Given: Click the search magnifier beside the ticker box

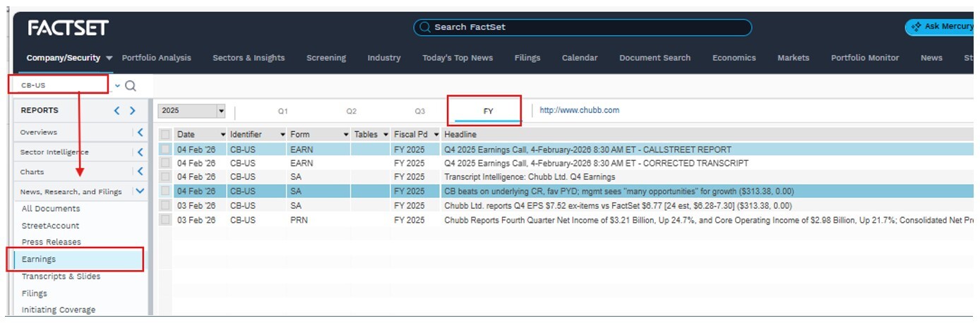Looking at the screenshot, I should (130, 86).
